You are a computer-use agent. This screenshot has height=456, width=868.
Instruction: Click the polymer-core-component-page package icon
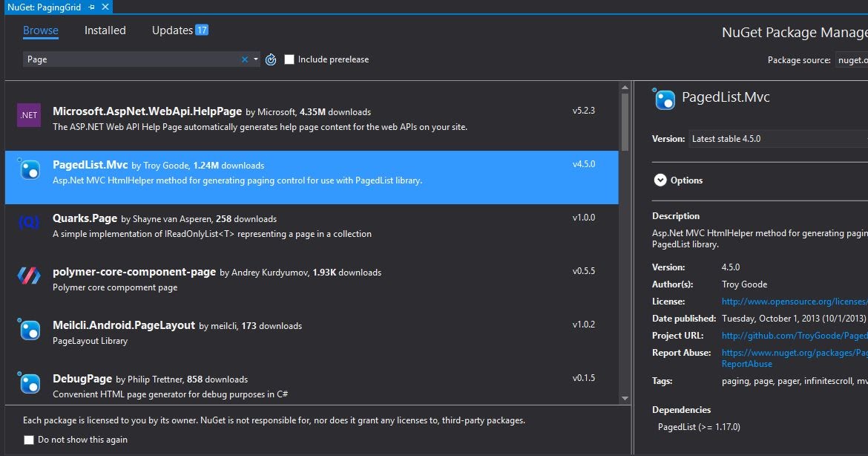pos(28,276)
